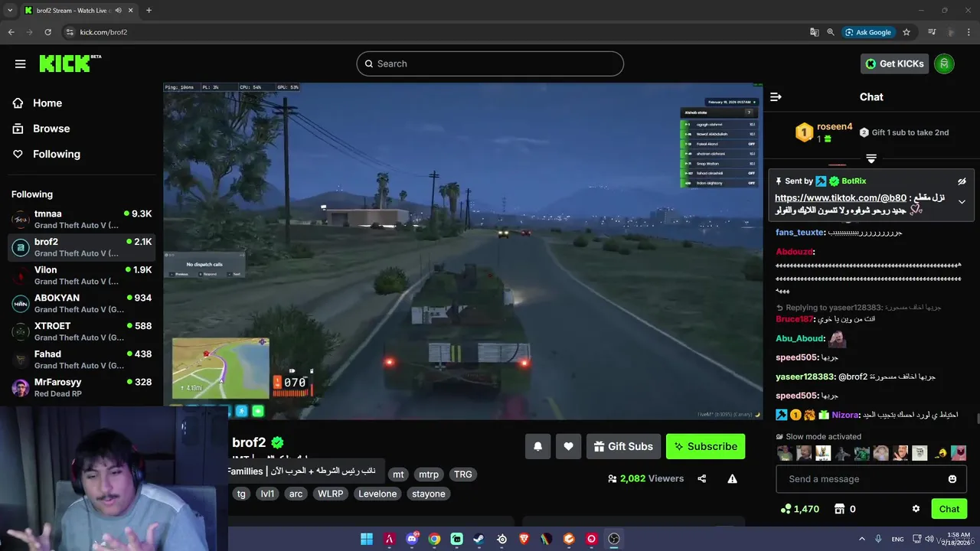Follow brof2 with heart button

click(568, 446)
